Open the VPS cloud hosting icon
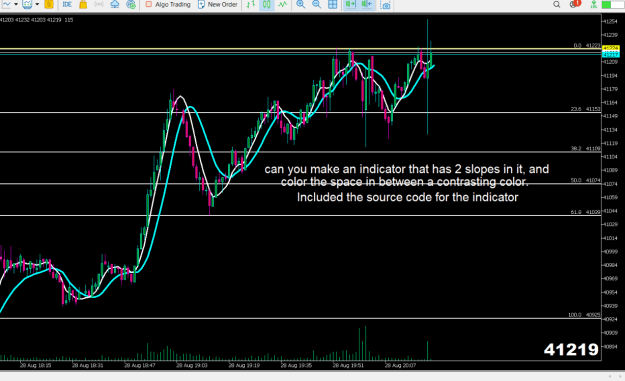The width and height of the screenshot is (625, 381). coord(115,4)
